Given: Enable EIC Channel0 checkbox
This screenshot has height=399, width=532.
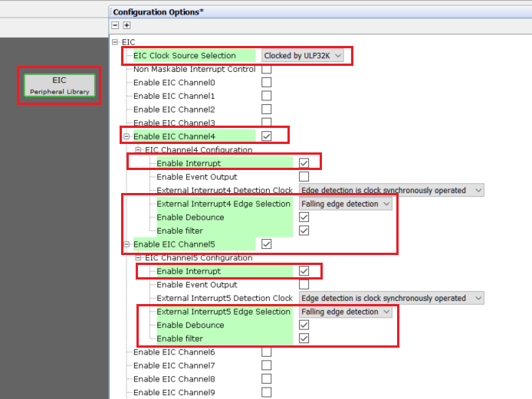Looking at the screenshot, I should (267, 83).
